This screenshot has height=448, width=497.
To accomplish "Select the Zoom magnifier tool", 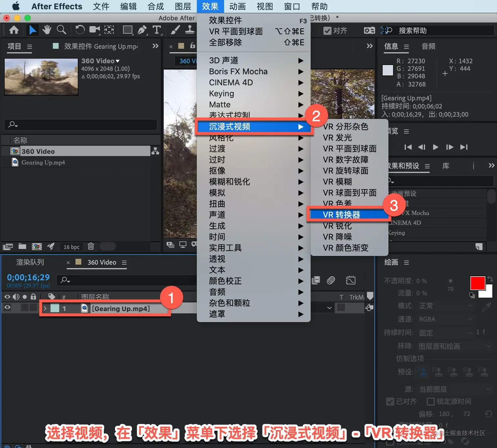I will coord(61,30).
